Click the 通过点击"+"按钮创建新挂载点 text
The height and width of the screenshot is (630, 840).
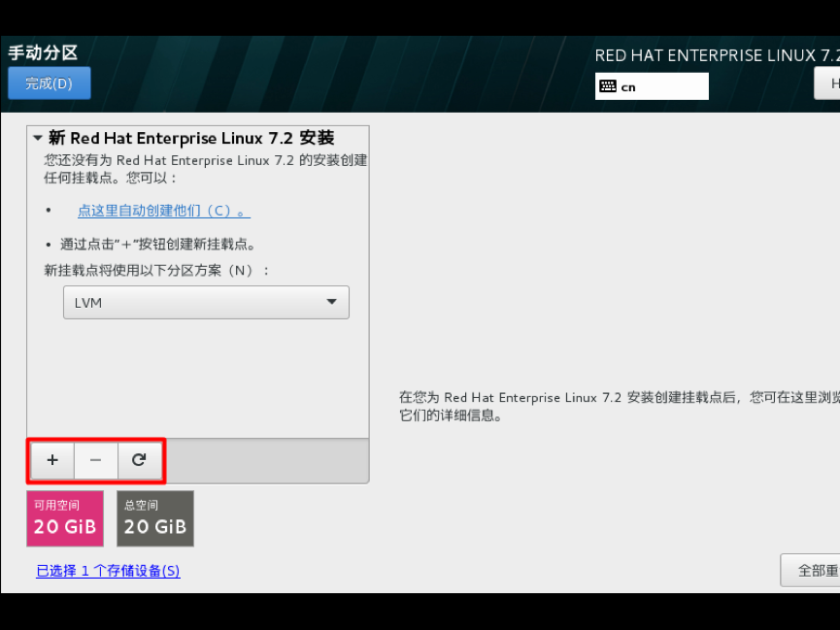tap(157, 245)
